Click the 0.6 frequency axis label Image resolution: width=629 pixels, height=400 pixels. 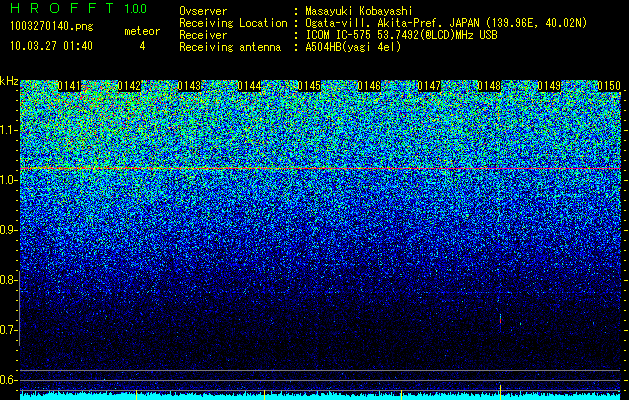click(8, 380)
